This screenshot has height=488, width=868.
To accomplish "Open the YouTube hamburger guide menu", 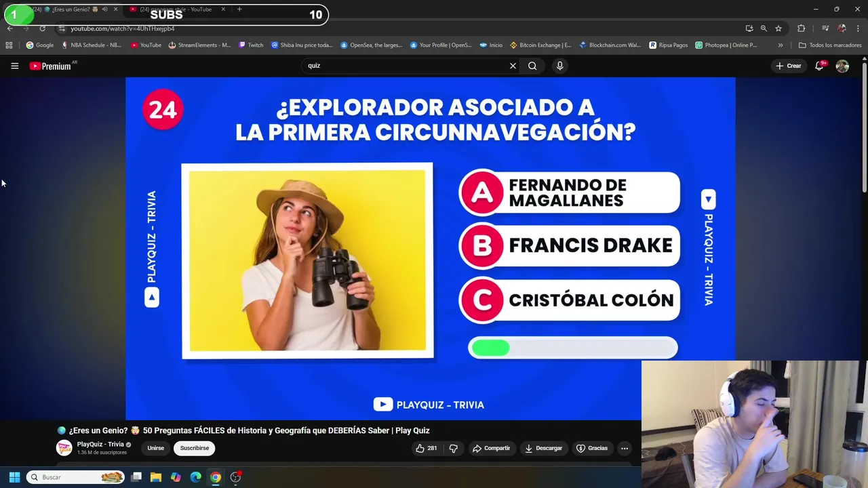I will pyautogui.click(x=14, y=66).
